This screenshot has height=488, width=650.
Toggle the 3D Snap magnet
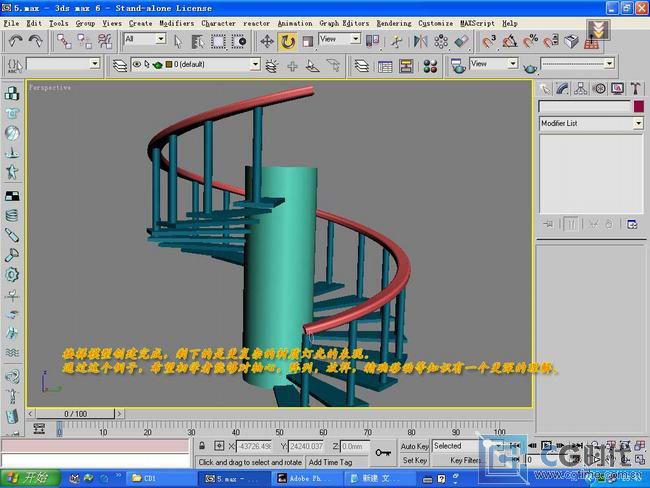coord(489,41)
